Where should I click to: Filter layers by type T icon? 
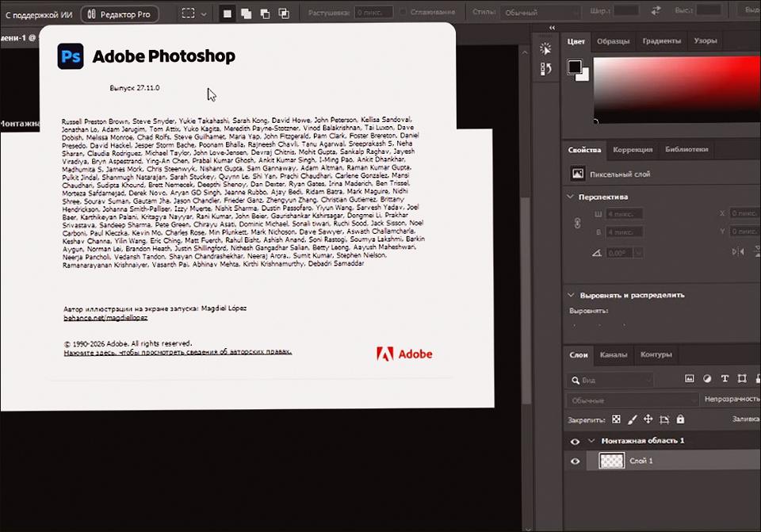point(725,379)
